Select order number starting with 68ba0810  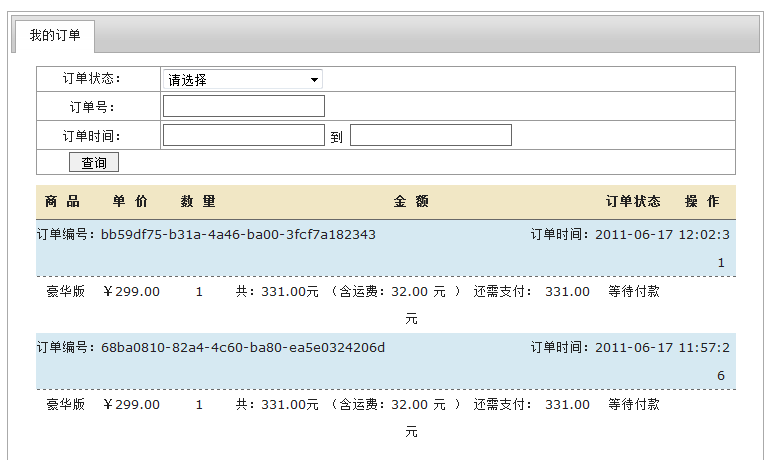point(242,348)
